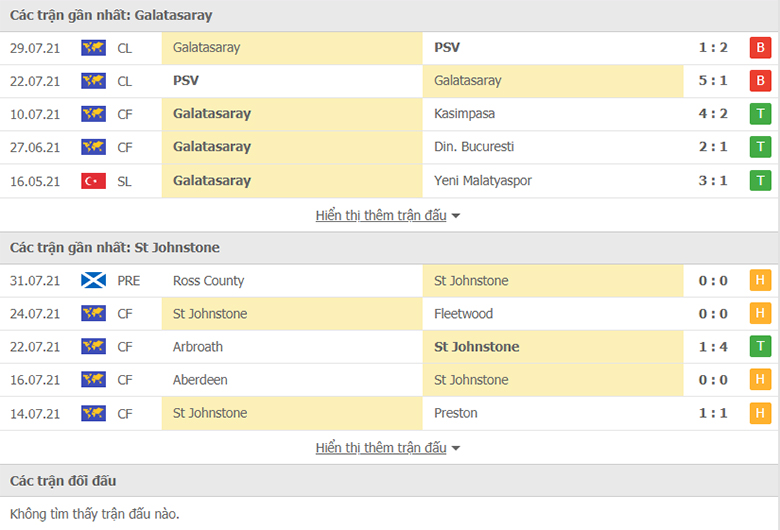Click the orange H badge for Ross County match
Image resolution: width=780 pixels, height=530 pixels.
pyautogui.click(x=760, y=280)
